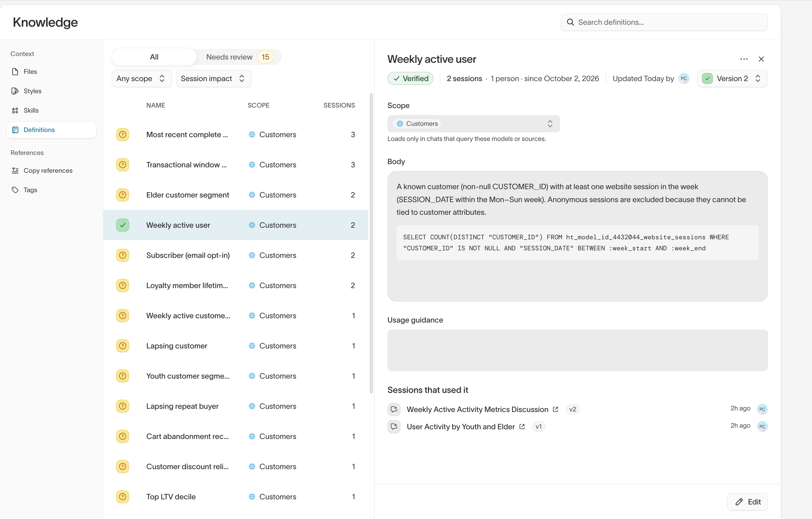This screenshot has width=812, height=519.
Task: Click needs-review icon for Lapsing customer
Action: point(122,346)
